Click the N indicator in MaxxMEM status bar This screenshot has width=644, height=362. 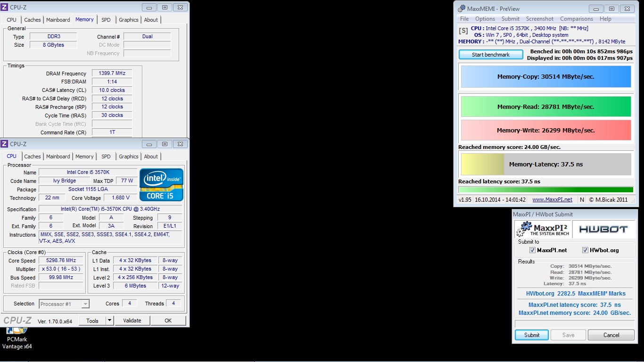tap(582, 199)
